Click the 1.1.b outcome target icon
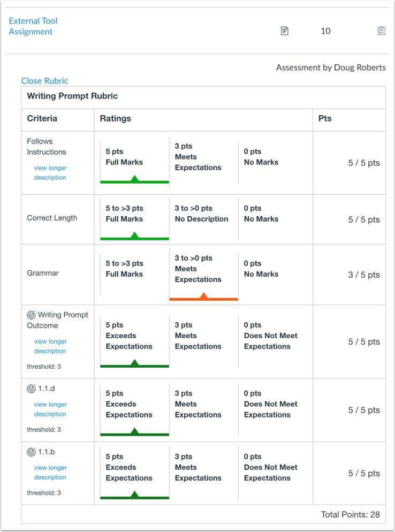The width and height of the screenshot is (395, 532). 32,452
